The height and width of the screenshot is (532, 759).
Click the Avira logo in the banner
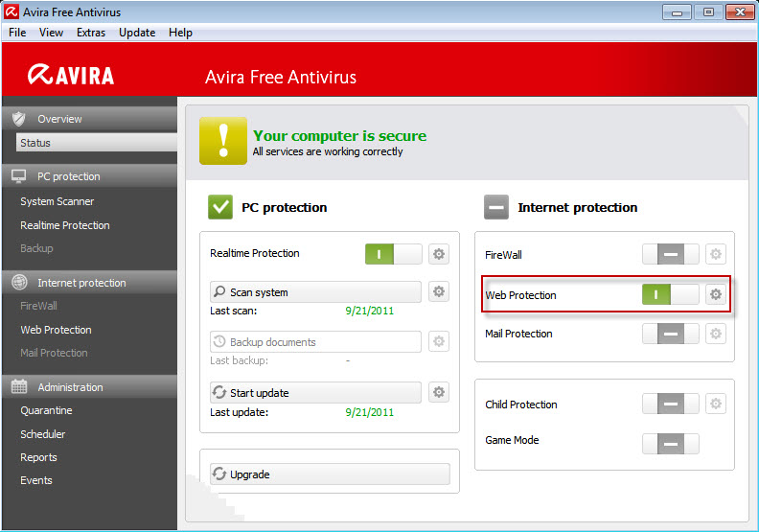pos(71,75)
